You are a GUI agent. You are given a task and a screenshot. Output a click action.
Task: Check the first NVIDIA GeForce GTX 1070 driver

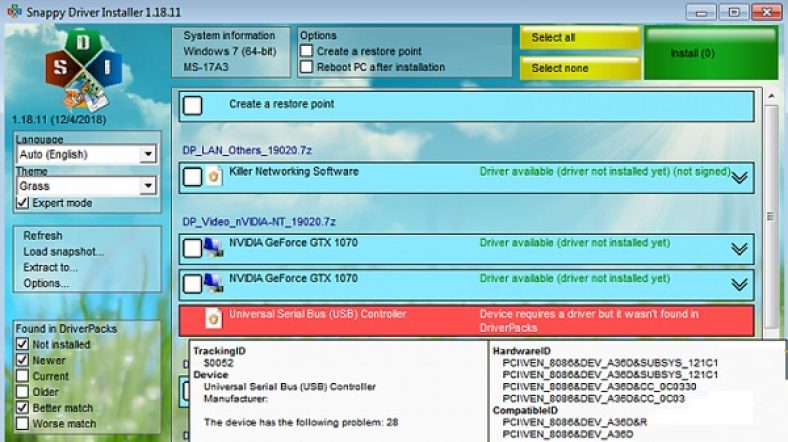pyautogui.click(x=192, y=248)
